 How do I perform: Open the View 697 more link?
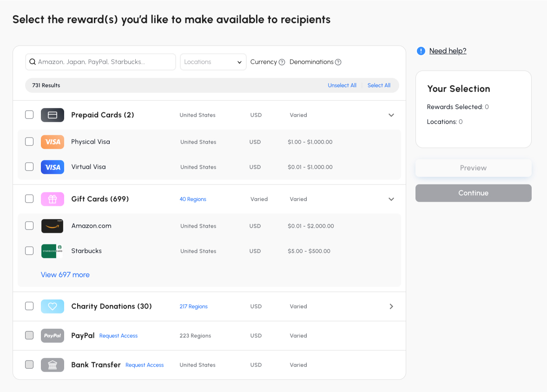(x=65, y=275)
